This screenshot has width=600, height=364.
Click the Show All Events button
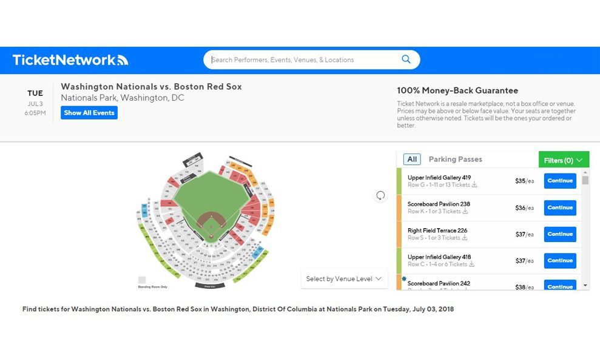click(89, 112)
